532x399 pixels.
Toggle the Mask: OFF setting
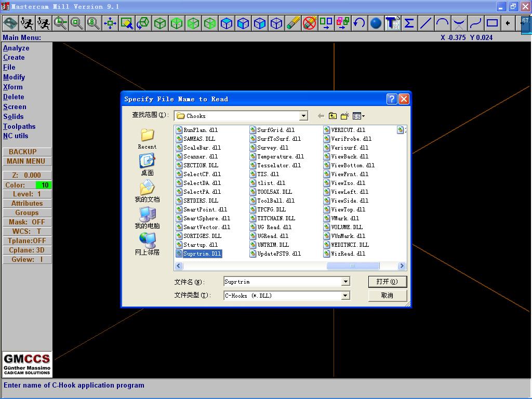[x=27, y=222]
